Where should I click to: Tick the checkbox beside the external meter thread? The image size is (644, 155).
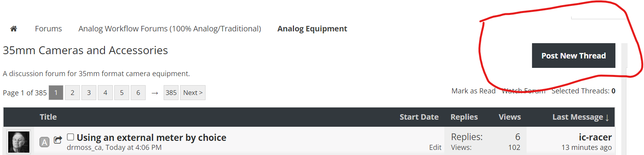click(70, 137)
